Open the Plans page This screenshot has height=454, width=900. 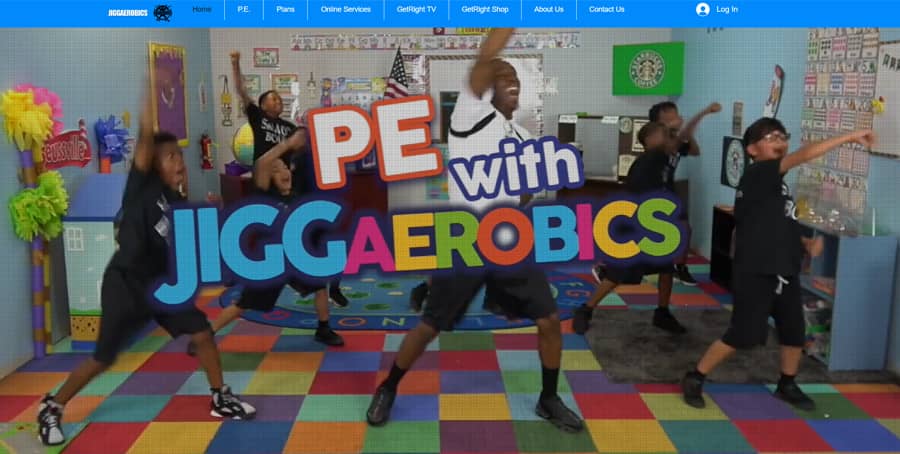pyautogui.click(x=285, y=10)
